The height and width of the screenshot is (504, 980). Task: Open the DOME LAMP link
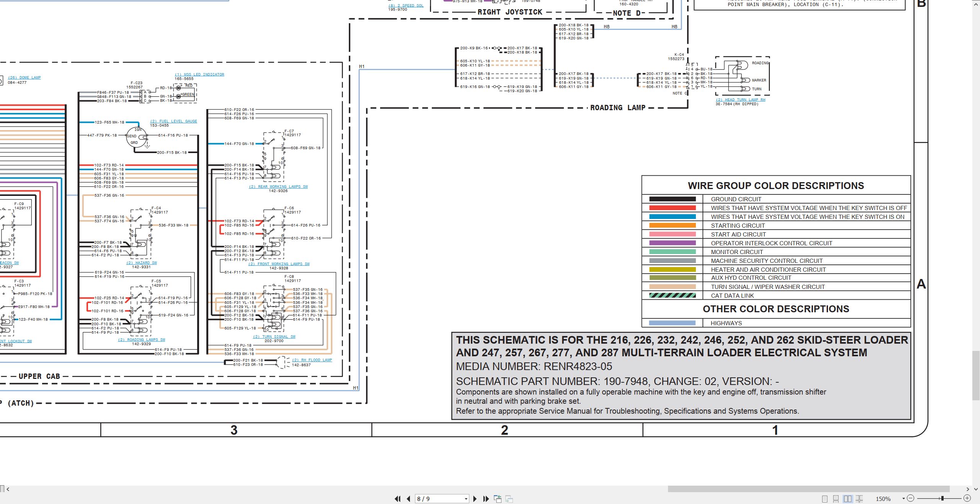coord(24,78)
